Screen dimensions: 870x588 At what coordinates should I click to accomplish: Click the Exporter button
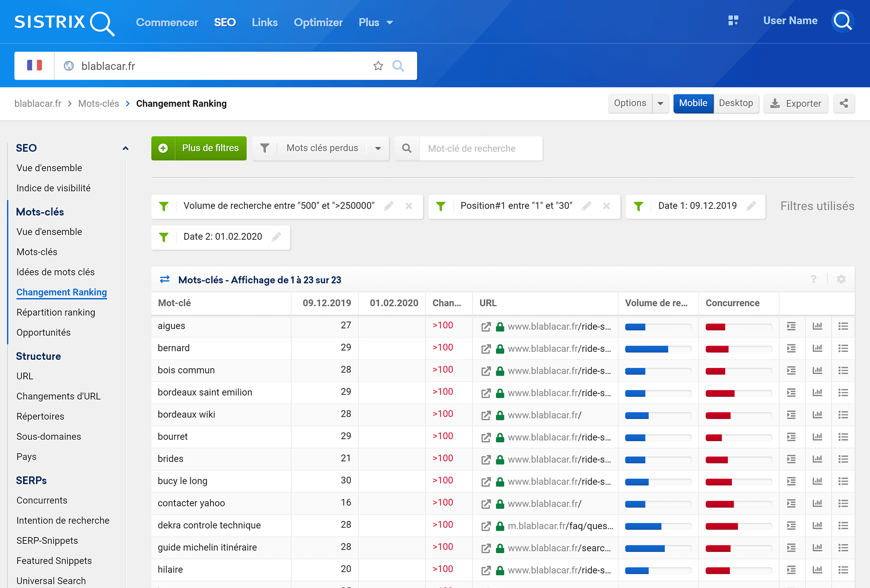[x=796, y=103]
